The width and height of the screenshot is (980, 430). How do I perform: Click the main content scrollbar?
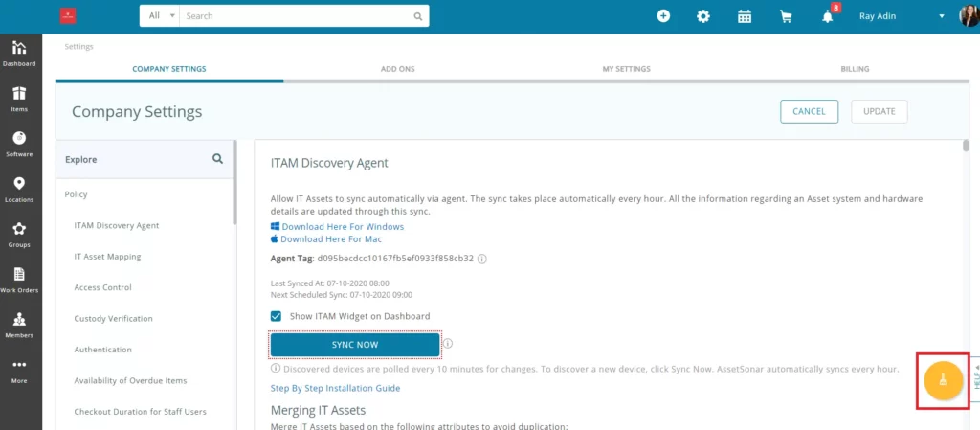click(x=966, y=146)
